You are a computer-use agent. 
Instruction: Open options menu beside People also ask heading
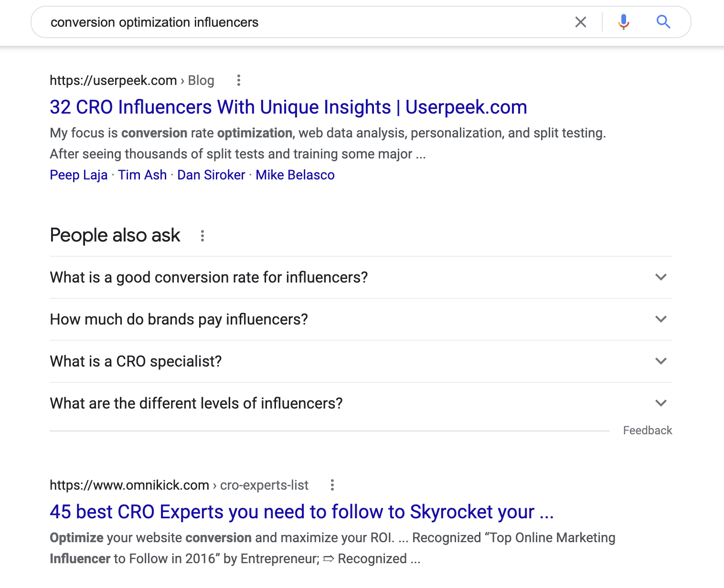pyautogui.click(x=202, y=235)
